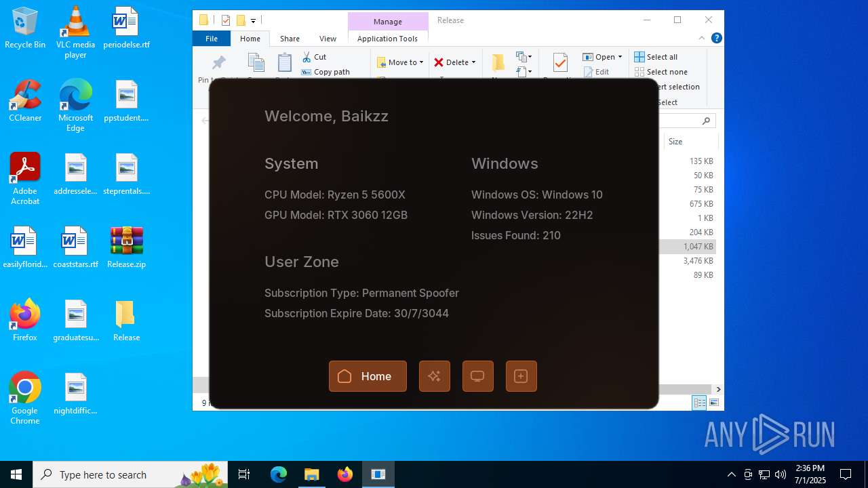Screen dimensions: 868x488
Task: Open the sparkle stars tab in spoofer app
Action: tap(435, 376)
